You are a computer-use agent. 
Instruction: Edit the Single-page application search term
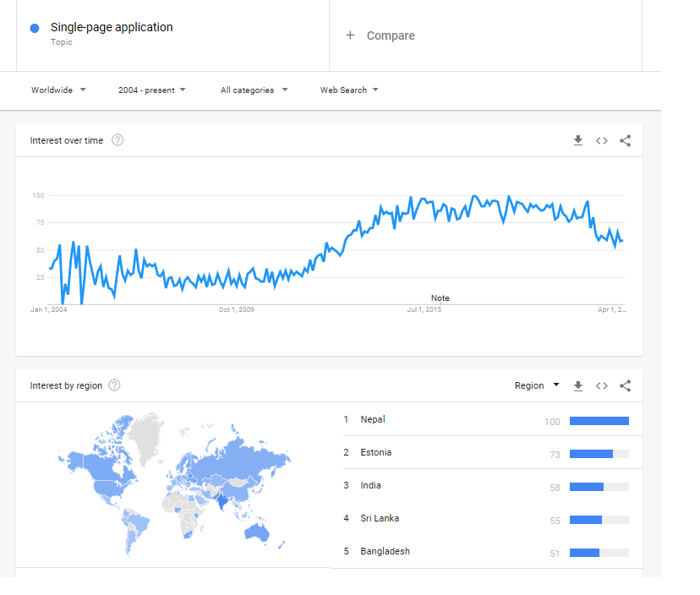(x=112, y=28)
